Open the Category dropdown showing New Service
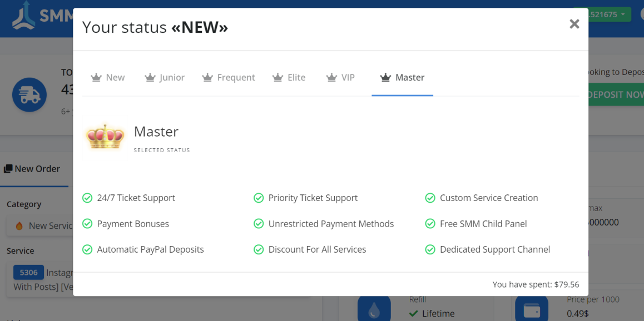The image size is (644, 321). click(40, 226)
